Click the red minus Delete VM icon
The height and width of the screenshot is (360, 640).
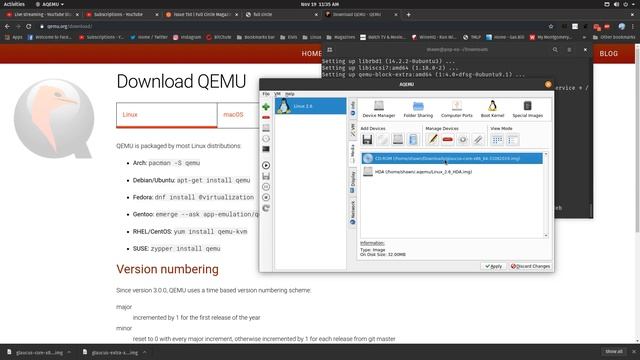266,118
